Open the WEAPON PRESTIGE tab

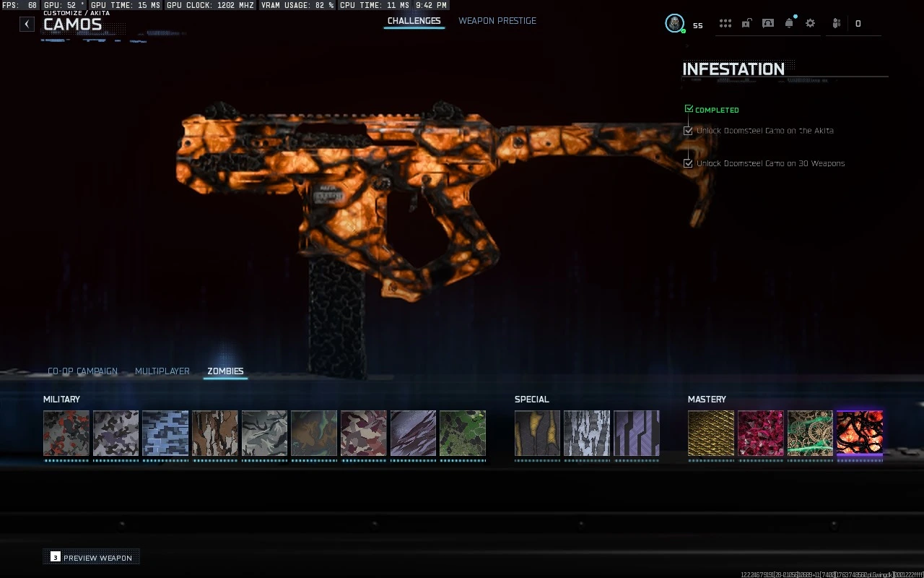(497, 21)
